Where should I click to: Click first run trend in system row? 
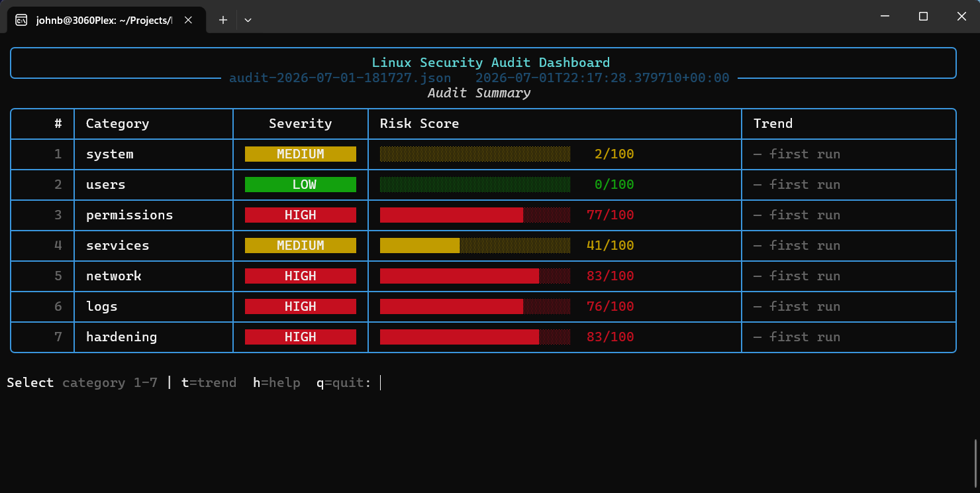[797, 154]
